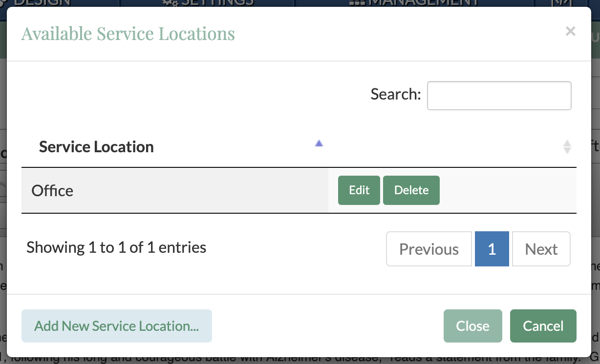
Task: Click the blue ascending sort arrow
Action: (x=319, y=143)
